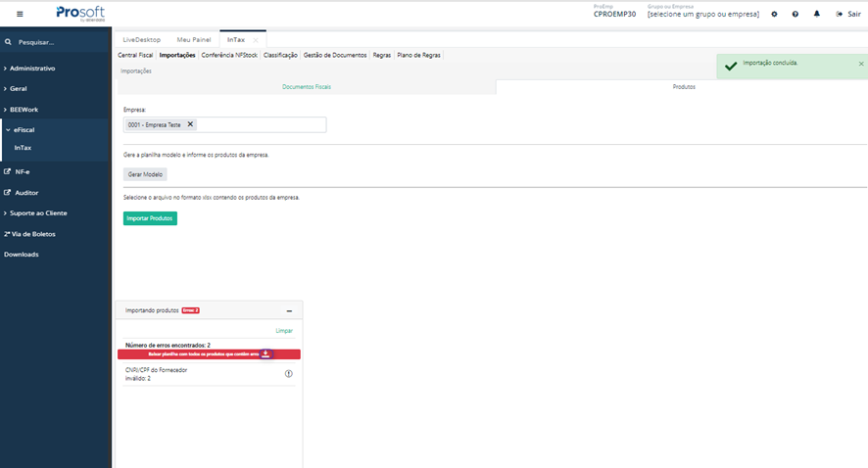Click CNPJ/CPF do Fornecedor inválido entry
This screenshot has height=468, width=868.
156,374
